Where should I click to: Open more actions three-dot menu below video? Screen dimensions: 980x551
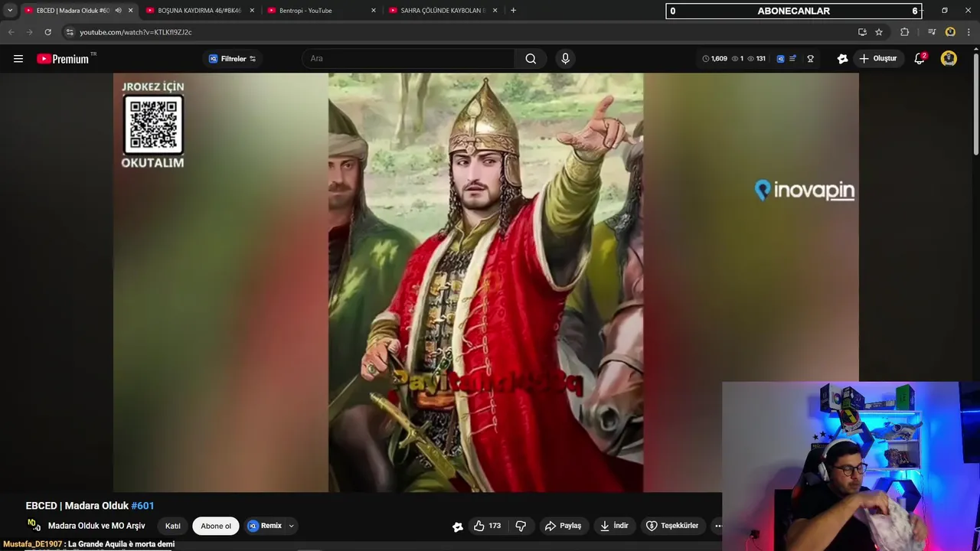[x=717, y=526]
